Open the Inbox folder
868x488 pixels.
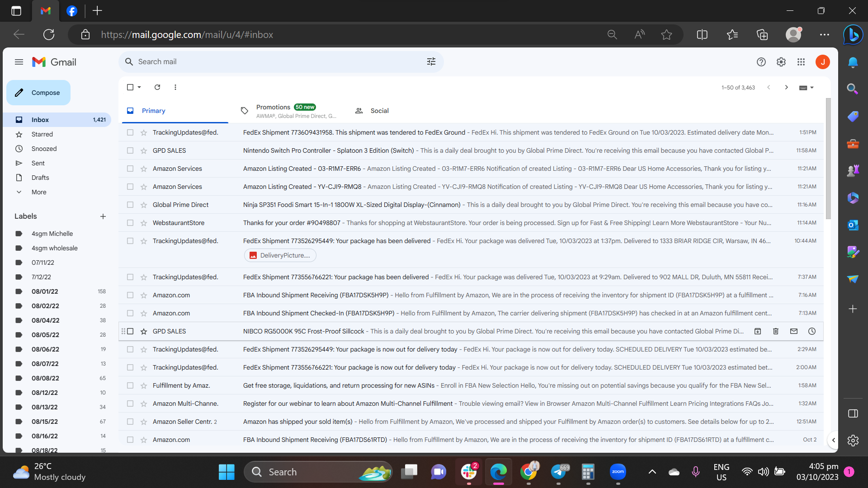(57, 120)
